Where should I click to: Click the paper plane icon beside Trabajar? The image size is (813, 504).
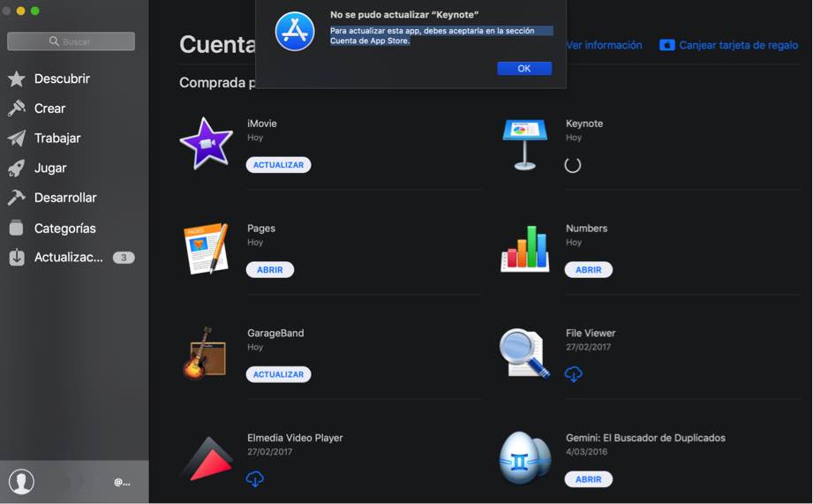pyautogui.click(x=17, y=138)
